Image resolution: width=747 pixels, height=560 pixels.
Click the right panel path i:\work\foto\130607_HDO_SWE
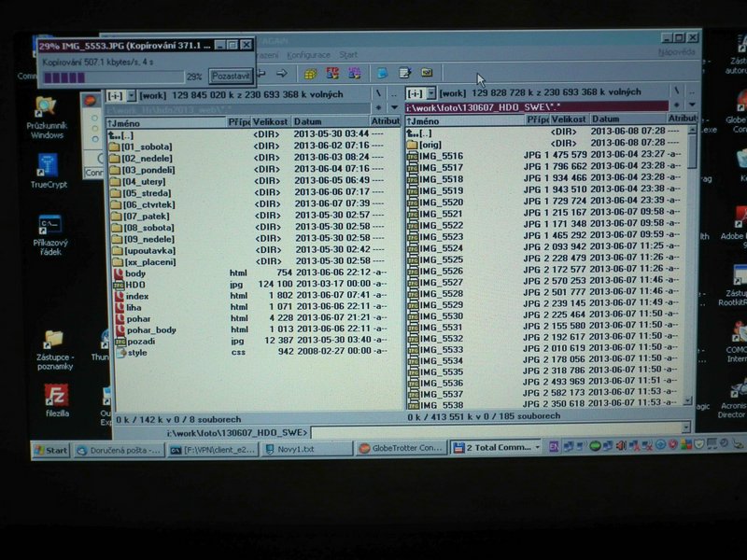click(536, 106)
